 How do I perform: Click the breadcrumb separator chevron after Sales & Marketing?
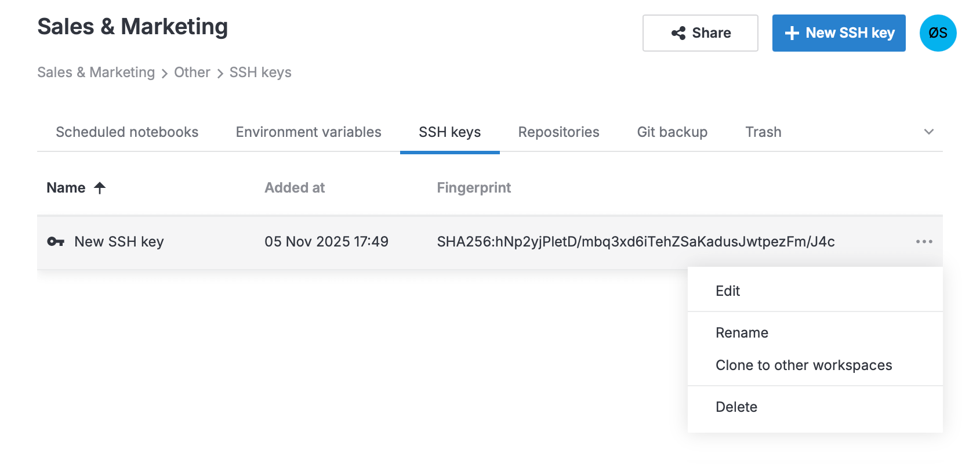tap(164, 73)
